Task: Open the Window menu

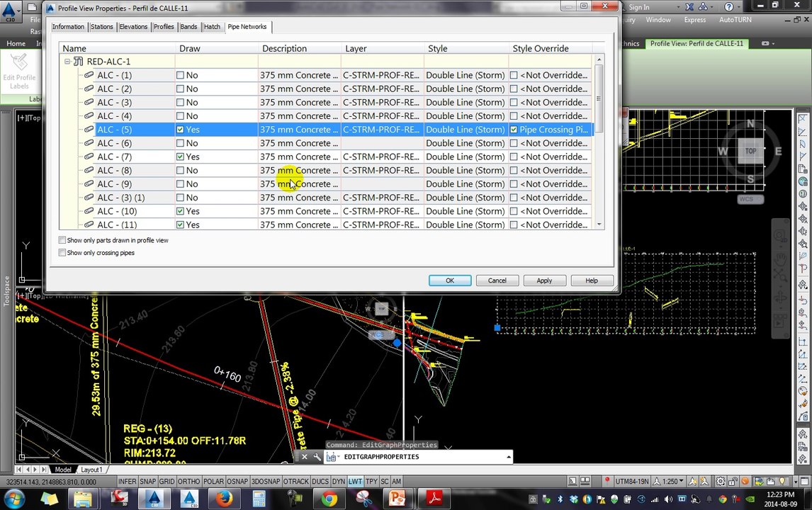Action: click(658, 20)
